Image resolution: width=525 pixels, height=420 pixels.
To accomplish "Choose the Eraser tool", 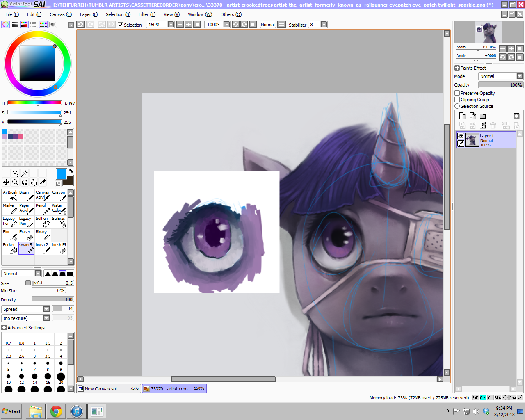I will [27, 235].
